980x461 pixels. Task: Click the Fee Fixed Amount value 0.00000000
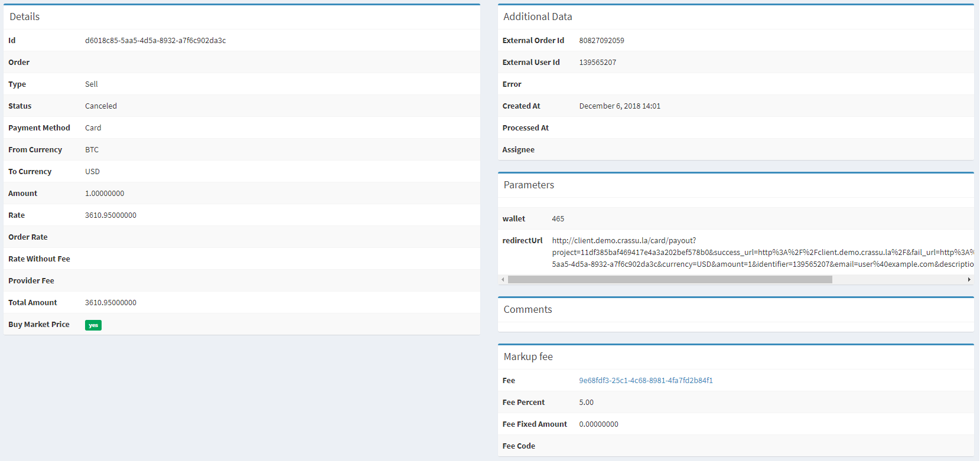[x=598, y=424]
